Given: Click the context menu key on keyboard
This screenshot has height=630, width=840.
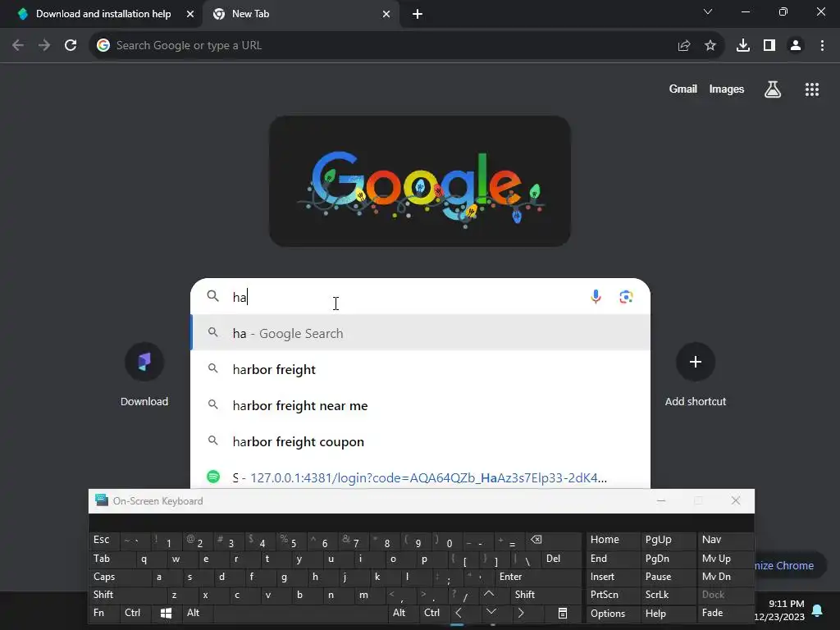Looking at the screenshot, I should (563, 613).
